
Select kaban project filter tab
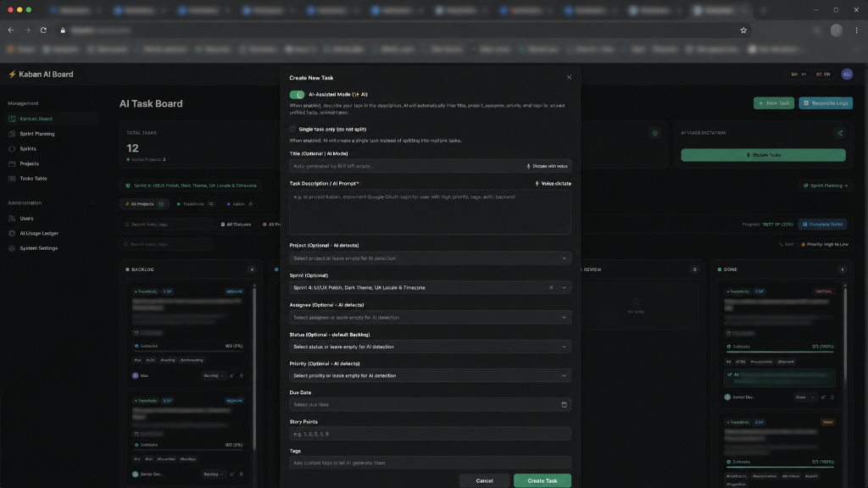tap(239, 204)
